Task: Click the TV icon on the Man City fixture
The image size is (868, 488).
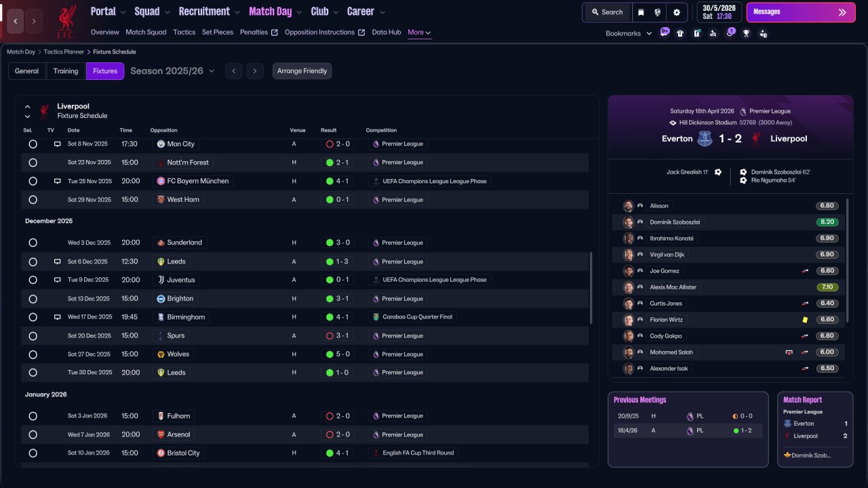Action: (x=58, y=144)
